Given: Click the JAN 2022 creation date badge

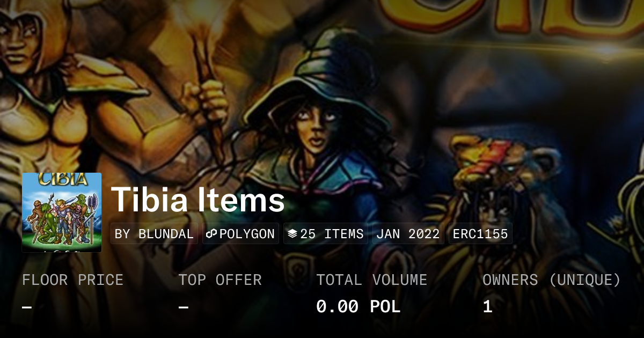Looking at the screenshot, I should [408, 234].
